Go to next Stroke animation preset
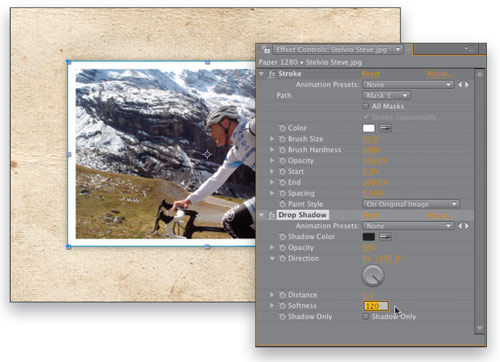Image resolution: width=500 pixels, height=362 pixels. pos(467,85)
